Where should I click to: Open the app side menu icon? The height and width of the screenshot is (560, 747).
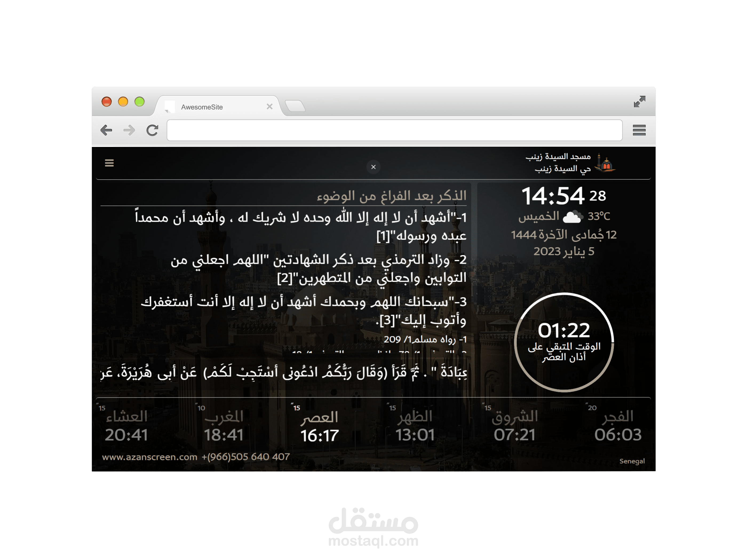click(x=109, y=163)
